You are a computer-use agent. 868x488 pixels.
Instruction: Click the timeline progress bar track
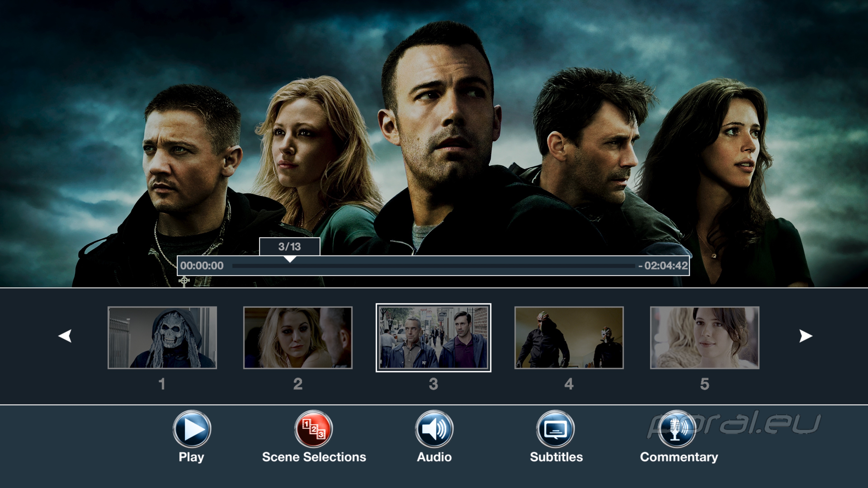pos(434,266)
